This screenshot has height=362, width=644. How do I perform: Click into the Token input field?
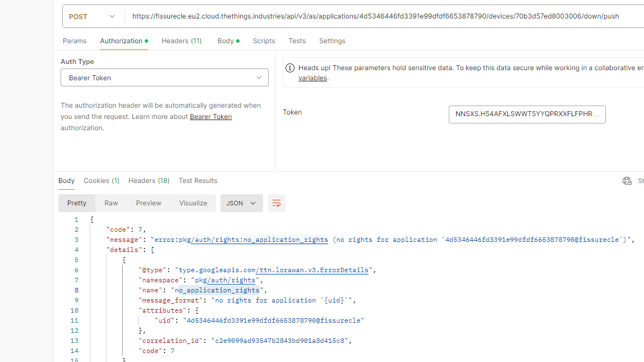pos(527,114)
